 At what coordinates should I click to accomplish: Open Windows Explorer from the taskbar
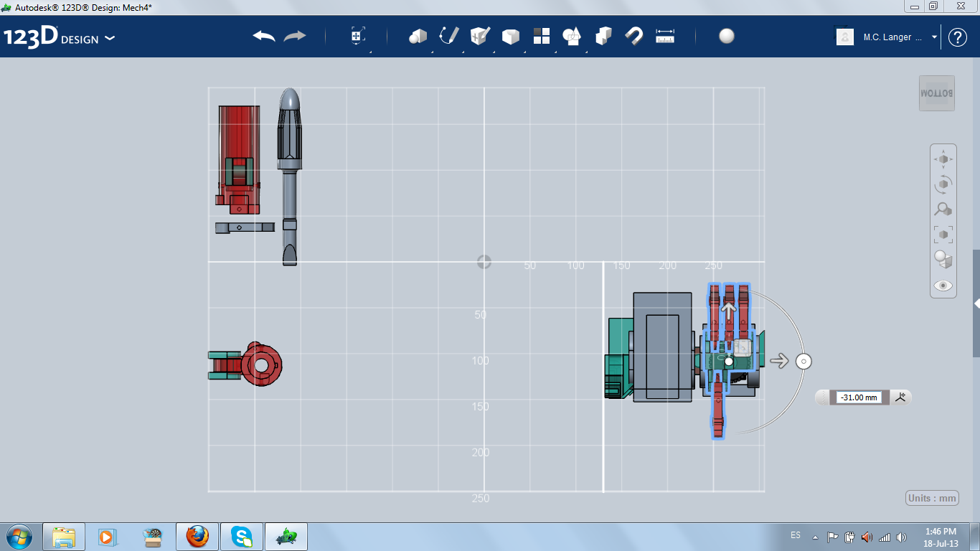[x=64, y=537]
